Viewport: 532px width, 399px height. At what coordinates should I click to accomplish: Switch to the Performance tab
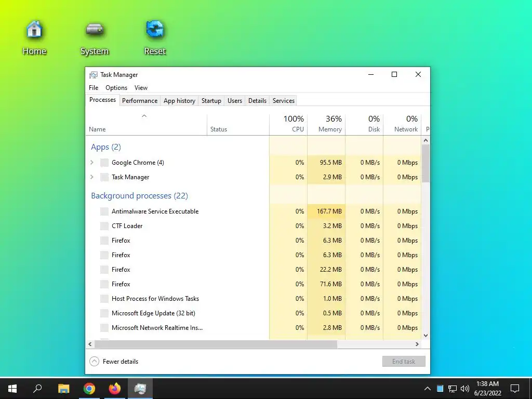coord(140,101)
